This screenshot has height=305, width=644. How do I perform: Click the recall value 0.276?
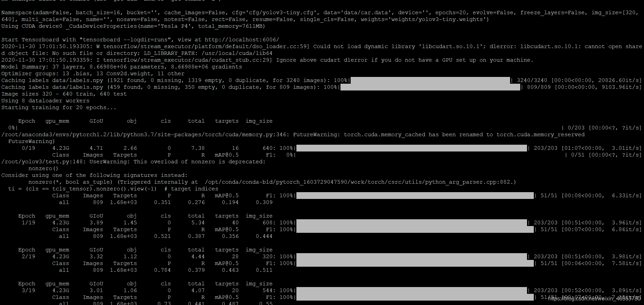tap(196, 202)
